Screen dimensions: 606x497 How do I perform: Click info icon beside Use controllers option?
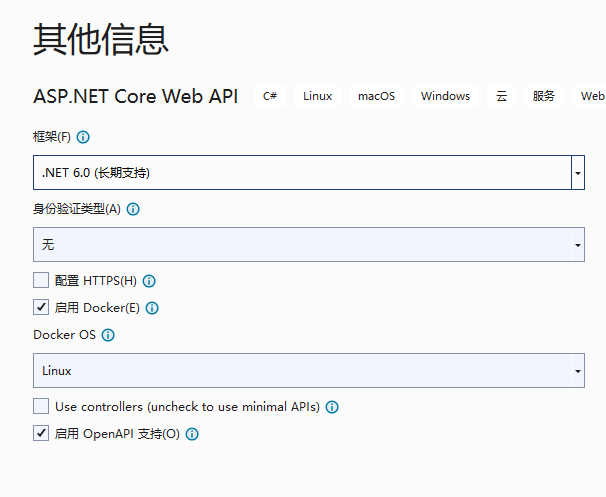[332, 407]
